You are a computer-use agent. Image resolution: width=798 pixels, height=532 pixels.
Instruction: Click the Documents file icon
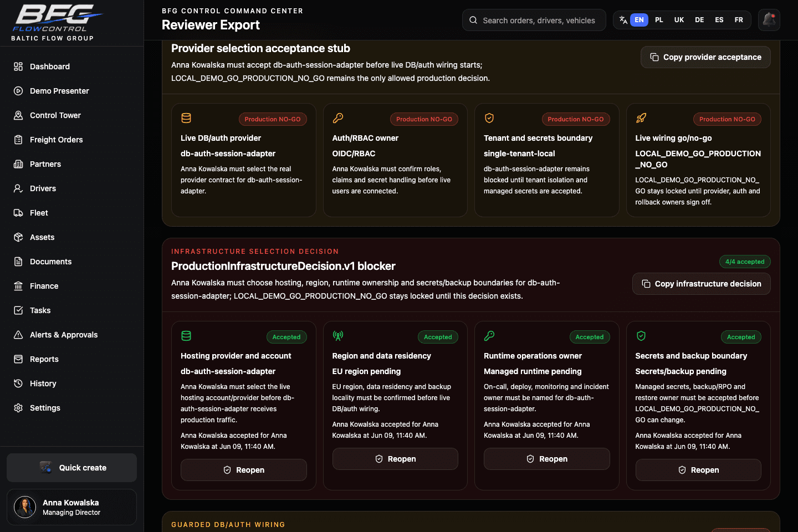coord(18,262)
